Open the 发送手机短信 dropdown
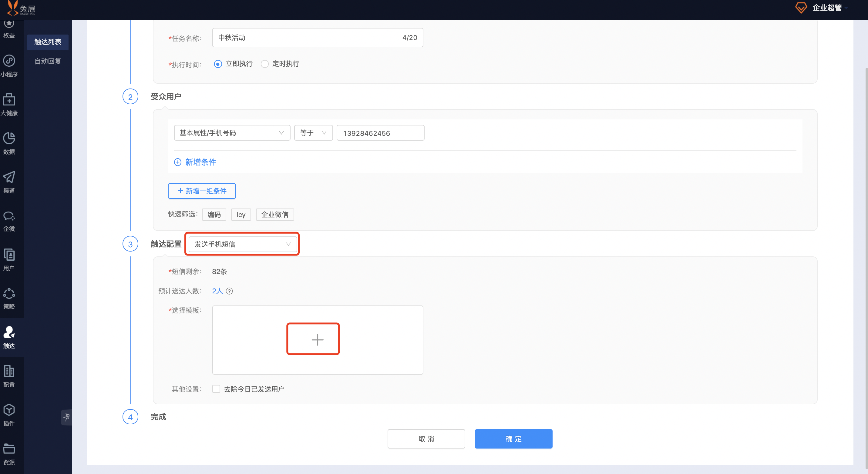This screenshot has height=474, width=868. [x=243, y=244]
